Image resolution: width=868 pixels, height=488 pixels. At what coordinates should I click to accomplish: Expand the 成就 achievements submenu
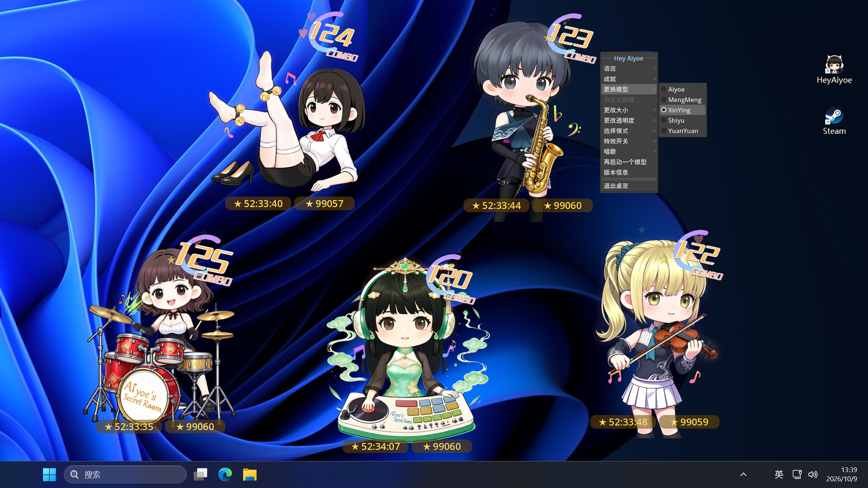(x=629, y=79)
